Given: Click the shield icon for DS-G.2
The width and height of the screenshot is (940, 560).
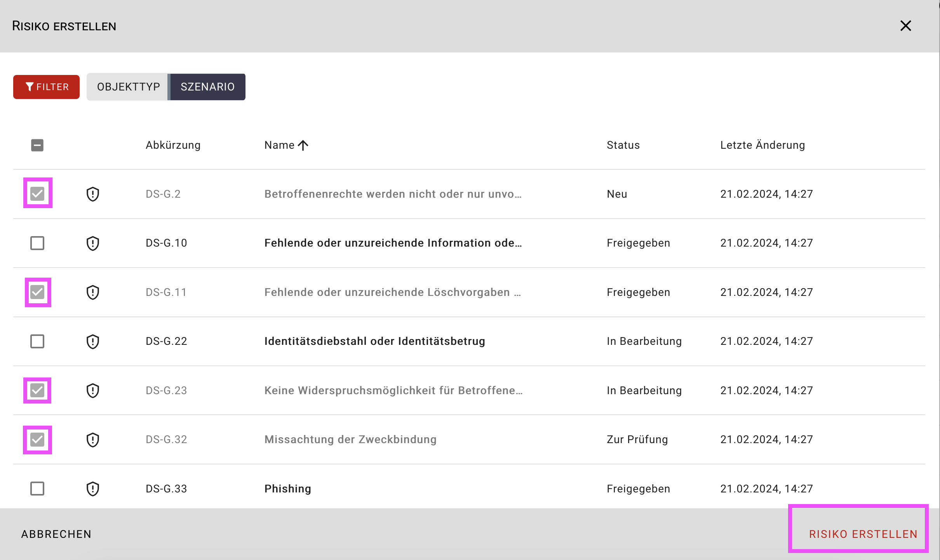Looking at the screenshot, I should [92, 194].
